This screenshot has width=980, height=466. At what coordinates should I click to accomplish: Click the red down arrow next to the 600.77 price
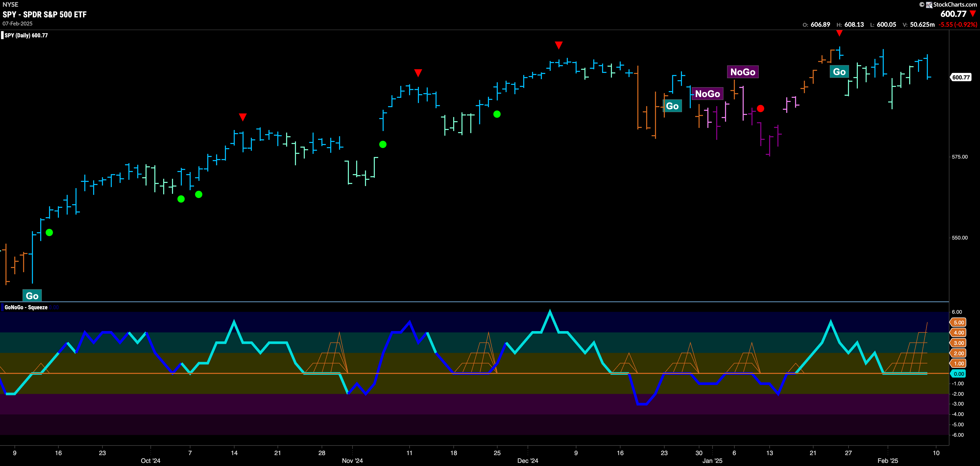coord(973,14)
